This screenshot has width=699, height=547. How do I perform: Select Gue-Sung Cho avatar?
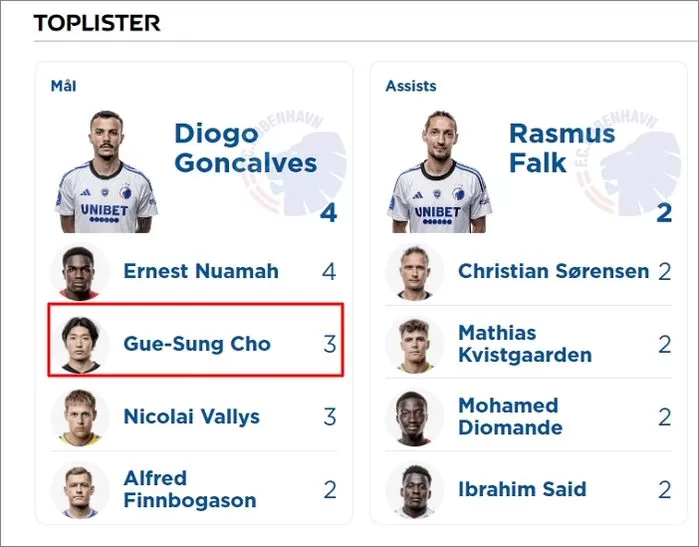[x=80, y=344]
